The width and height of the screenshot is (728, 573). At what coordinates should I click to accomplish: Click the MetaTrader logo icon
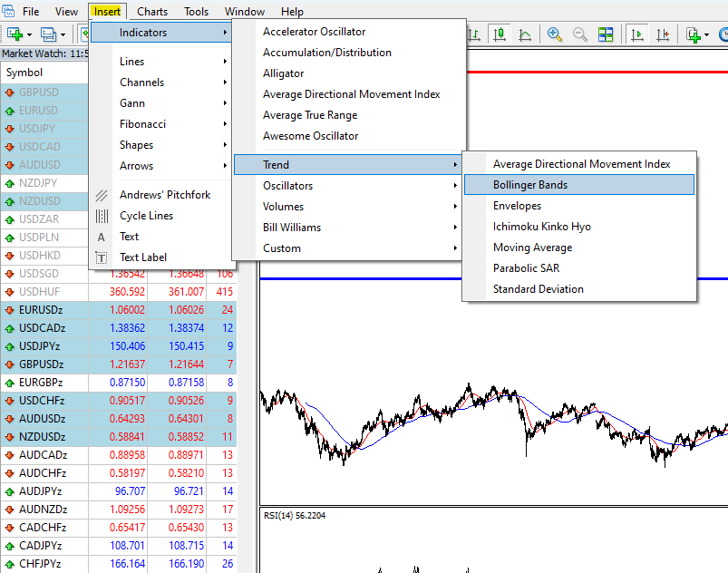[7, 11]
